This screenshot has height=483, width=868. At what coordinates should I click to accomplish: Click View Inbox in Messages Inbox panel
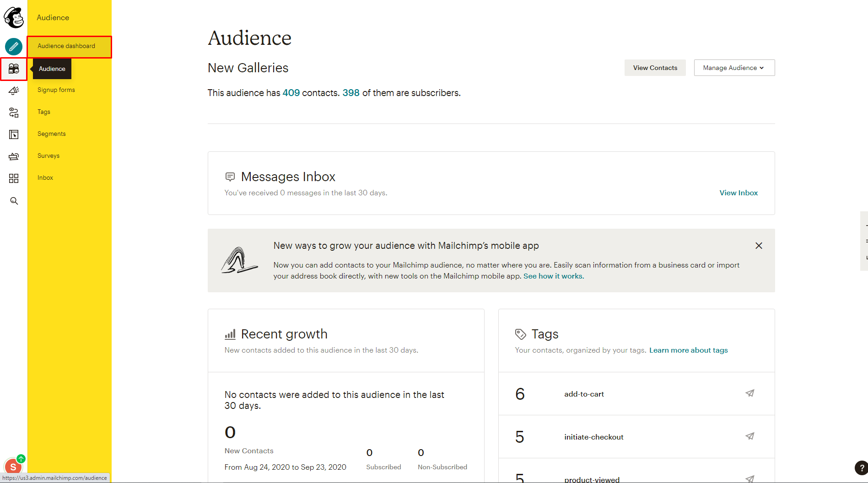click(738, 193)
